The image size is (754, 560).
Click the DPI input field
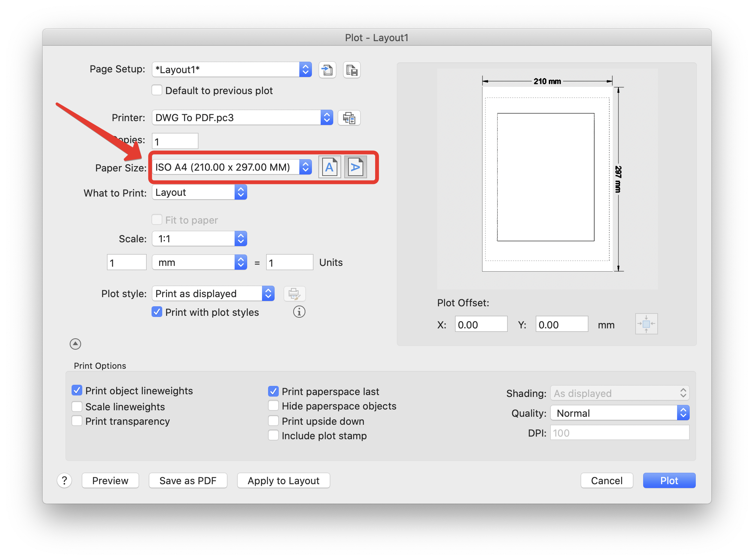coord(620,433)
